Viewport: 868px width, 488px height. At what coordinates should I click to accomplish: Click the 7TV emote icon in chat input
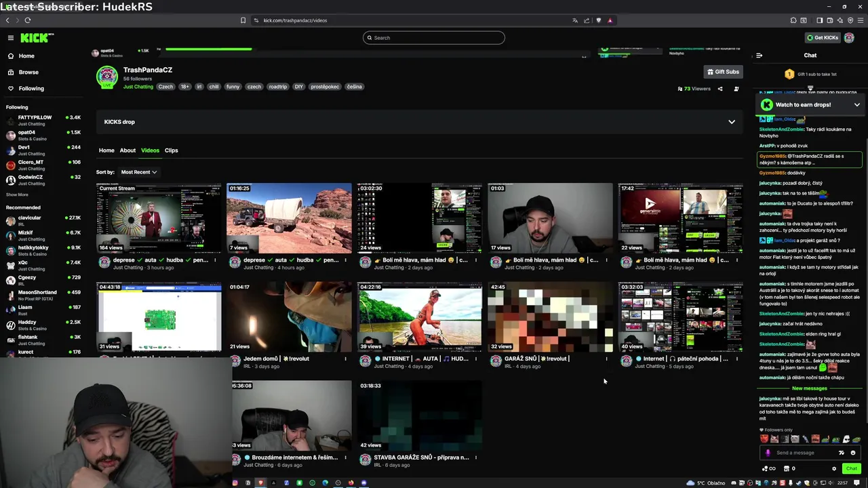[842, 453]
